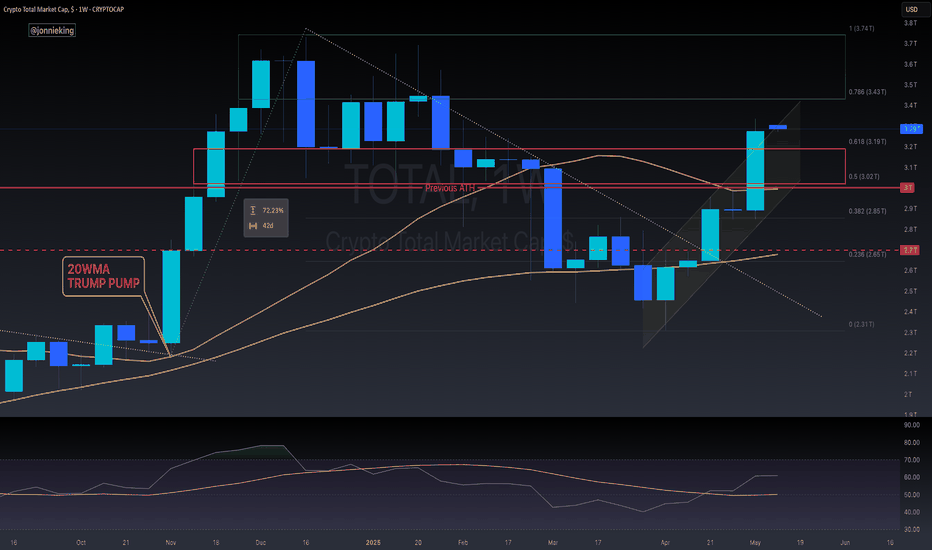Viewport: 932px width, 550px height.
Task: Click 70.00 on the RSI axis
Action: 911,460
